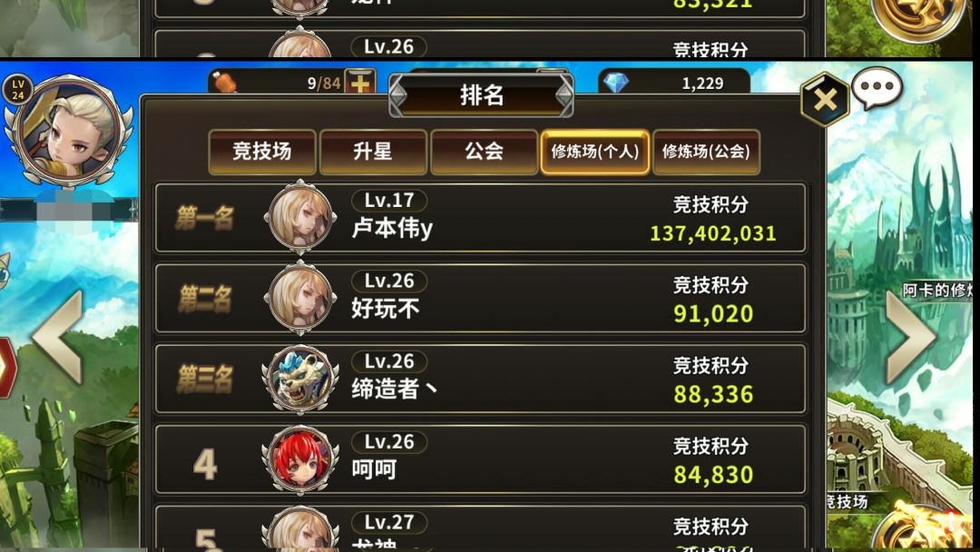Viewport: 980px width, 552px height.
Task: Switch to the 升星 ranking tab
Action: 373,152
